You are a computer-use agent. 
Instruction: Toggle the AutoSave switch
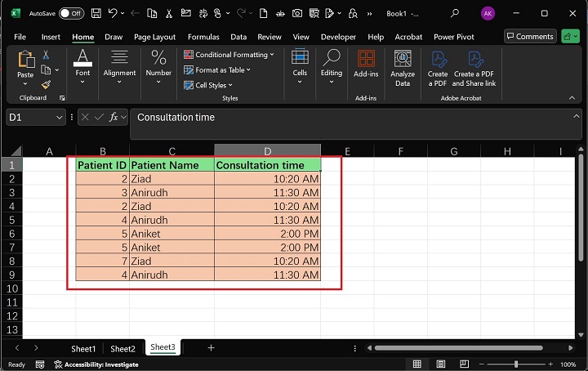click(x=71, y=13)
